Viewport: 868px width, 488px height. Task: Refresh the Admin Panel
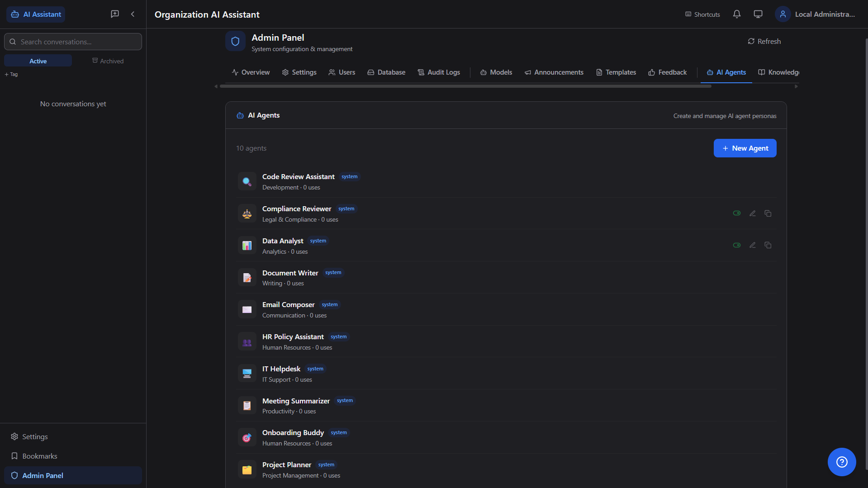click(764, 41)
